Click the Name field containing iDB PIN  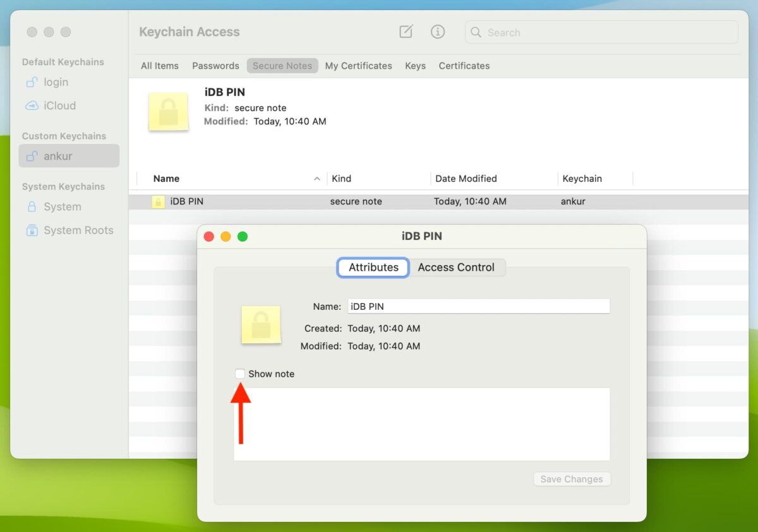478,306
